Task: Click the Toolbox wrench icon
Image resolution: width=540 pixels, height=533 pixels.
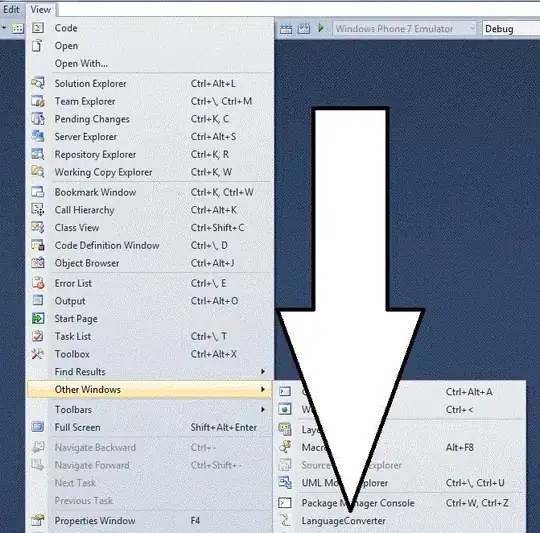Action: pyautogui.click(x=38, y=354)
